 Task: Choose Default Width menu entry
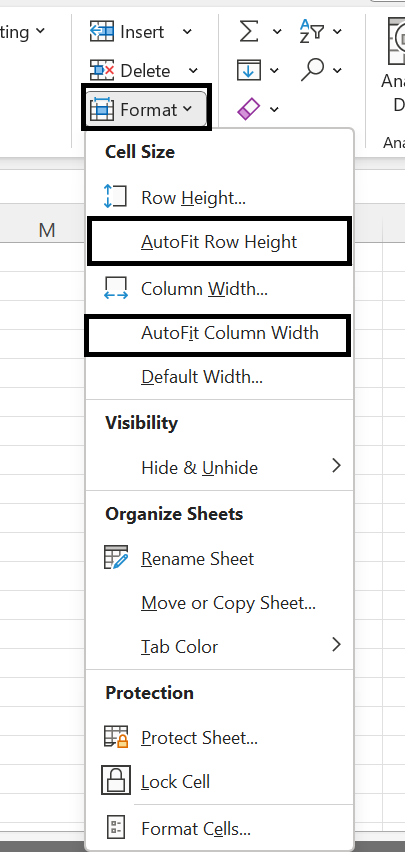point(220,377)
